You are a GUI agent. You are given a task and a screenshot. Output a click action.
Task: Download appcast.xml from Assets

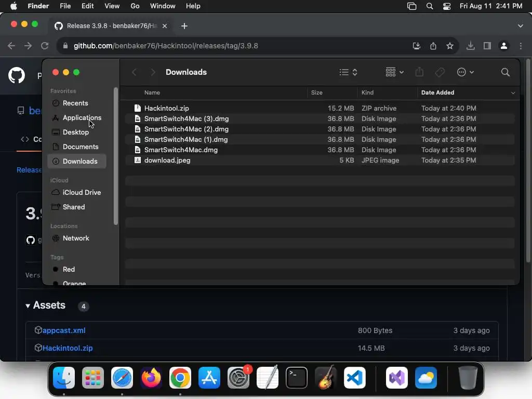pyautogui.click(x=64, y=330)
